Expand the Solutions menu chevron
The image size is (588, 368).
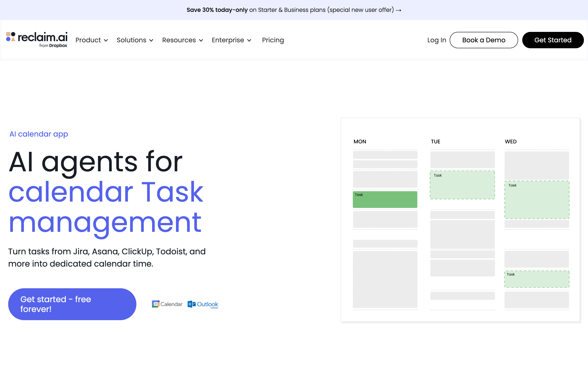151,40
